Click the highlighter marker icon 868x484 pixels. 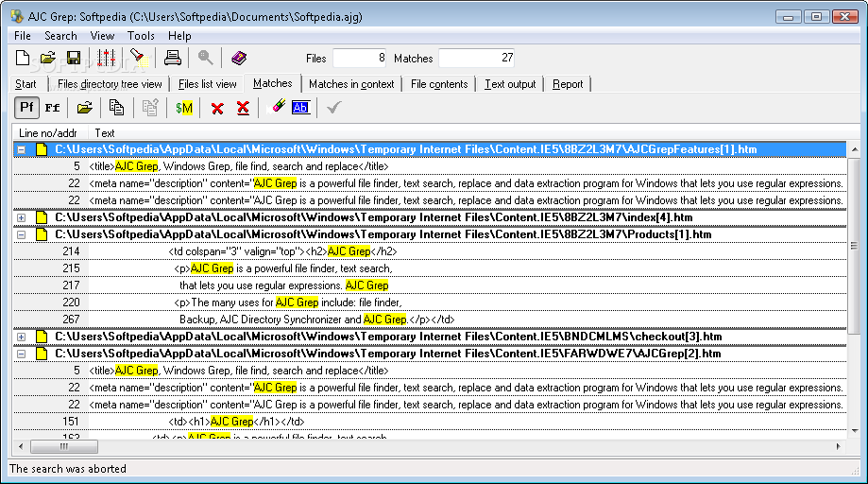(x=278, y=106)
